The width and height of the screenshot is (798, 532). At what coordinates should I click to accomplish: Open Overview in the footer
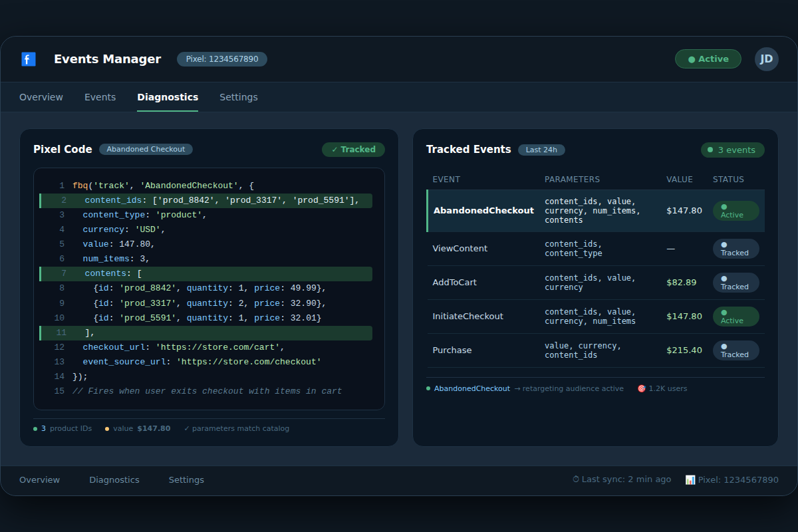click(39, 480)
